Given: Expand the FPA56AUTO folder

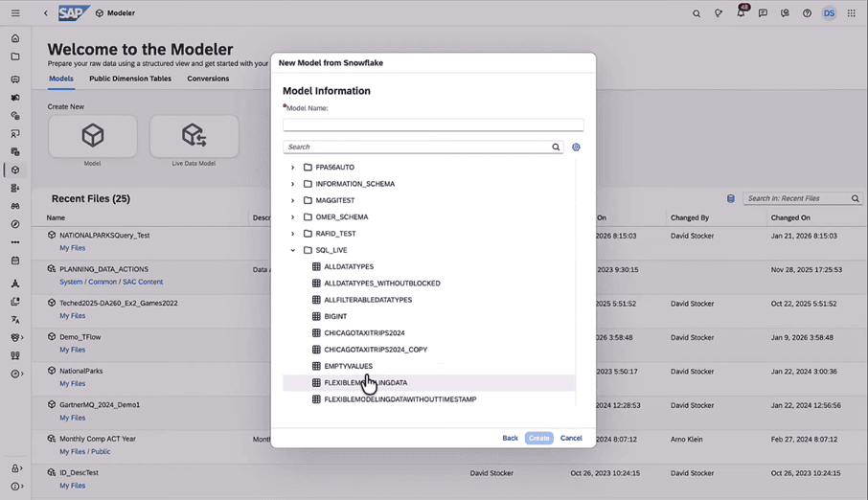Looking at the screenshot, I should [x=293, y=168].
